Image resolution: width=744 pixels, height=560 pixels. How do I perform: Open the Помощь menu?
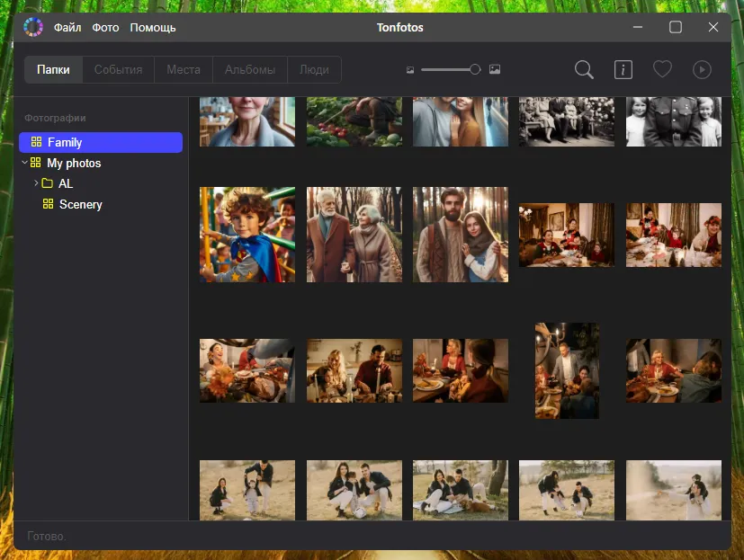click(153, 27)
